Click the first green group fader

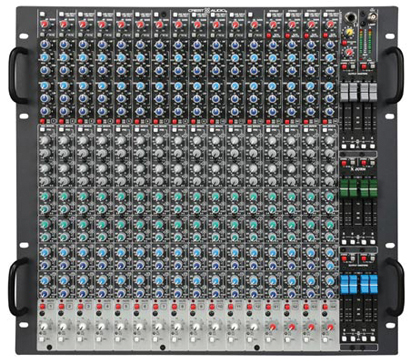pos(344,188)
